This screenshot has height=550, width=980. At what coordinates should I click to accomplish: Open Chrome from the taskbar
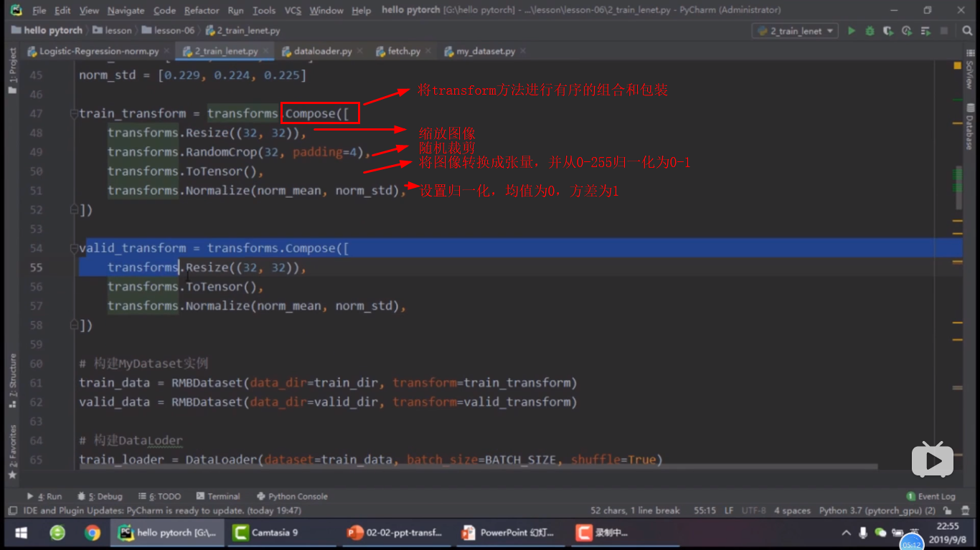click(92, 533)
